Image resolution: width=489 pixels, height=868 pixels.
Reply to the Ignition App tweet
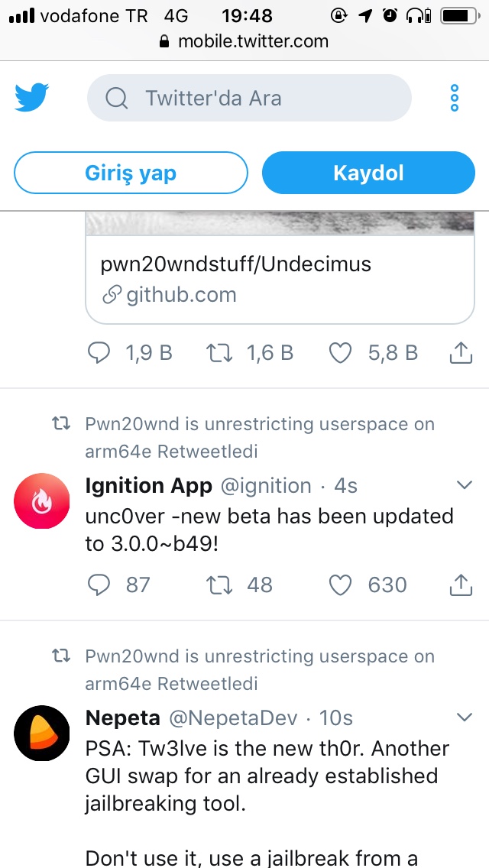tap(100, 585)
